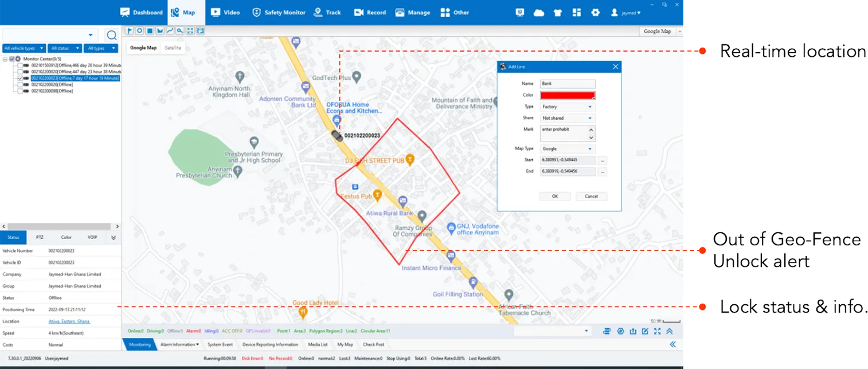Open the Share dropdown in Add Line
This screenshot has height=369, width=868.
point(568,118)
